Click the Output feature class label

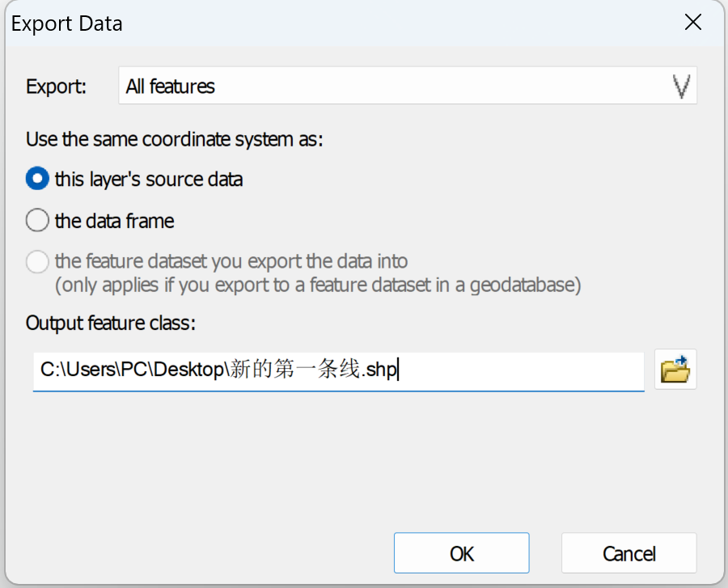coord(111,324)
